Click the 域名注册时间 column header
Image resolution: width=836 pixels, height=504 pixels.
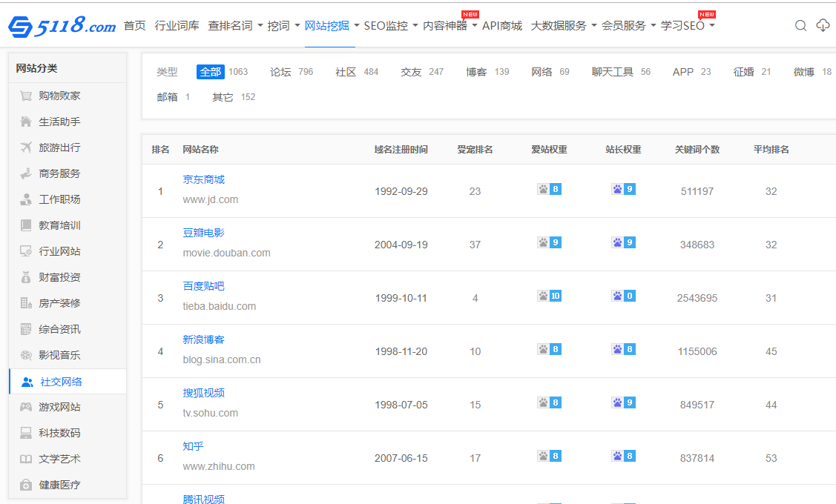point(401,150)
